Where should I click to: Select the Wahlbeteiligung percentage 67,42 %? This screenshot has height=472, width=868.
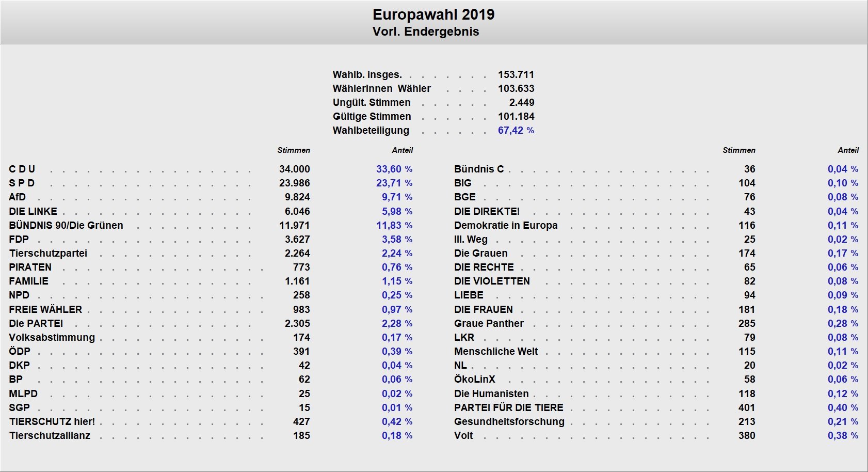point(516,130)
